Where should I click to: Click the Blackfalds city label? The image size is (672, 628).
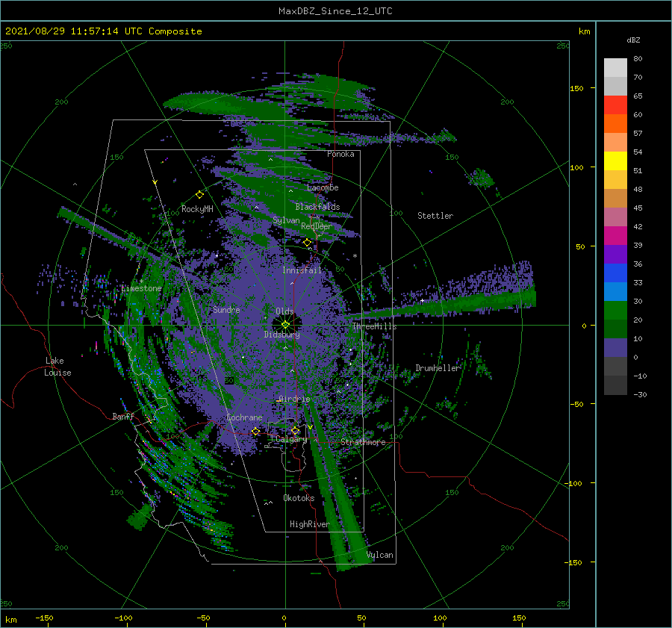click(317, 207)
